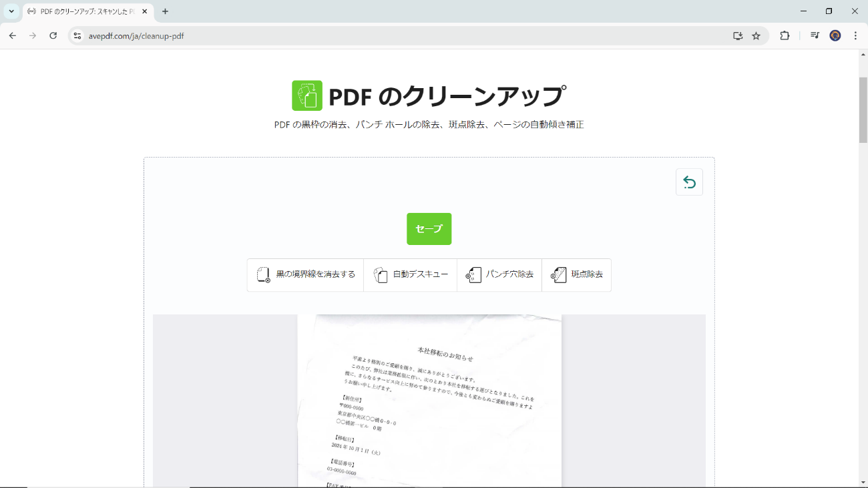Select 自動デスキュー auto deskew option
This screenshot has width=868, height=488.
[411, 275]
